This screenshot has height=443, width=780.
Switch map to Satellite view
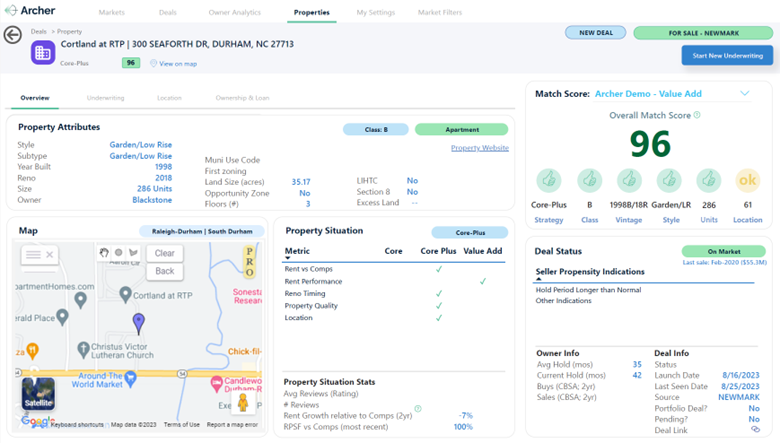38,393
